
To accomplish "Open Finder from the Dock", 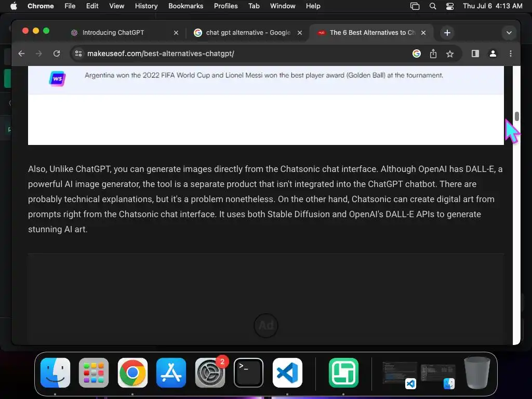I will click(55, 373).
